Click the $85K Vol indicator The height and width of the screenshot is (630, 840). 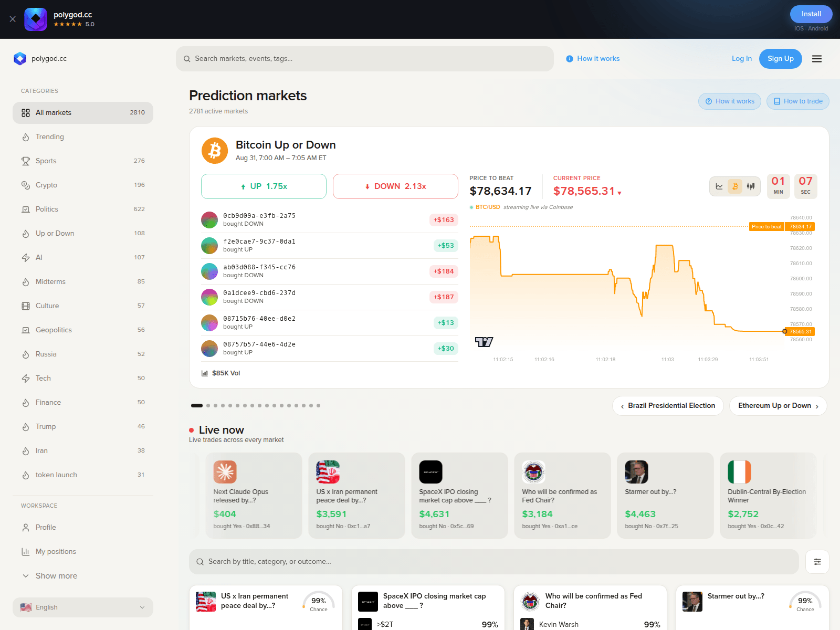221,373
